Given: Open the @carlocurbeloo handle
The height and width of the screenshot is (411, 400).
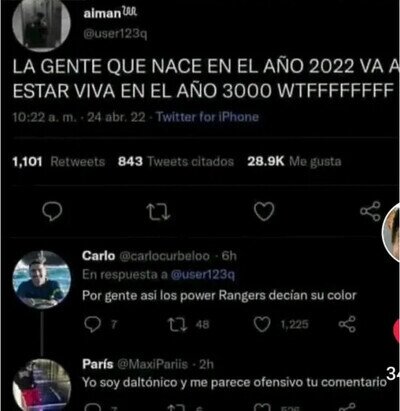Looking at the screenshot, I should [x=164, y=256].
